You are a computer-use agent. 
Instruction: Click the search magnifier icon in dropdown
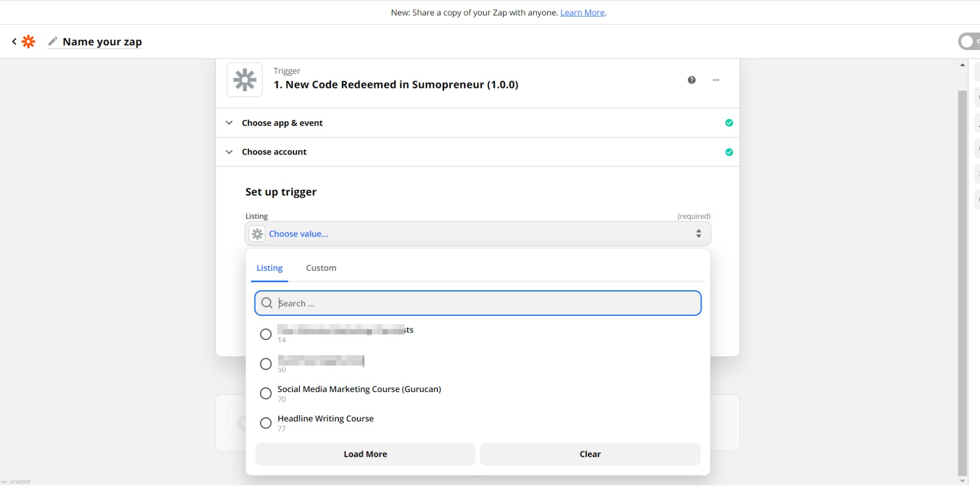click(x=267, y=303)
